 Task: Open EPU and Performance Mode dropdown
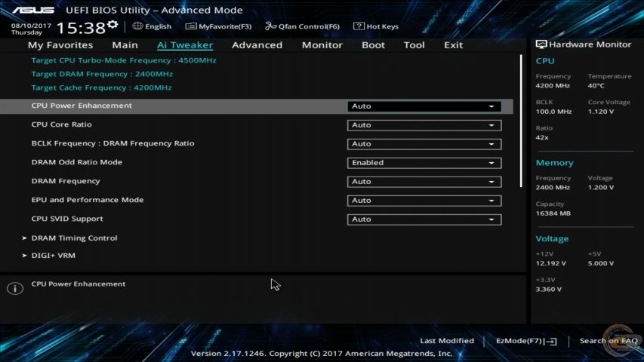tap(424, 201)
